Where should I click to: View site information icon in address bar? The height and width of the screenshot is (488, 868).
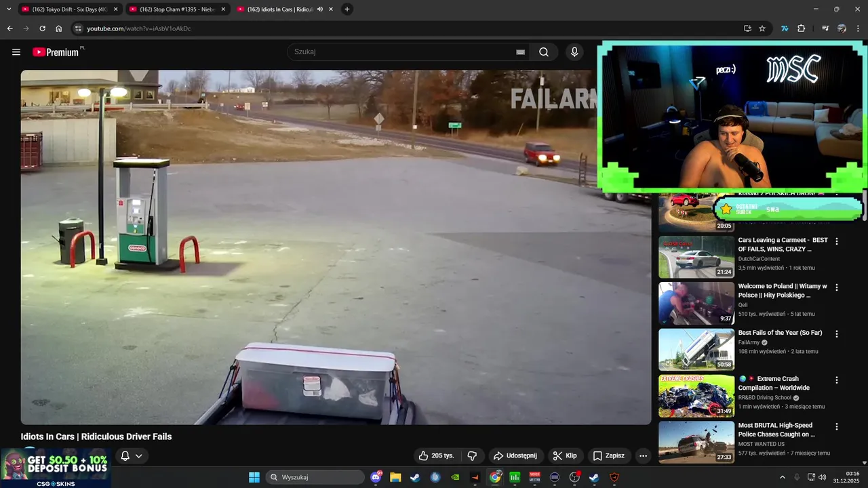click(78, 28)
